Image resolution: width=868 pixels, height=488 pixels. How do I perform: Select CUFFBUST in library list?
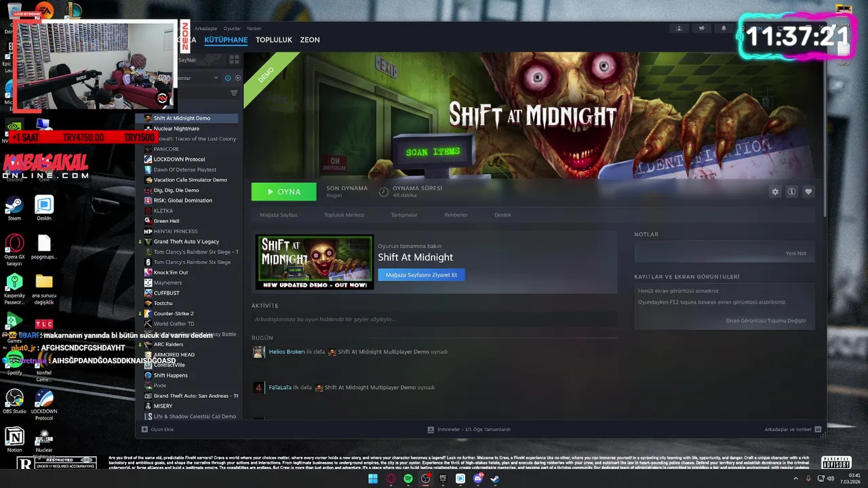point(166,293)
